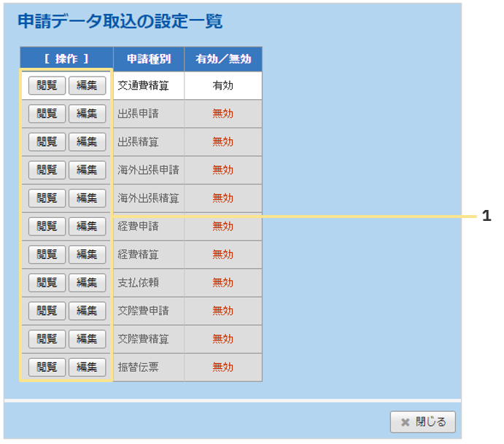
Task: Click 編集 button for 交通費精算
Action: (x=87, y=85)
